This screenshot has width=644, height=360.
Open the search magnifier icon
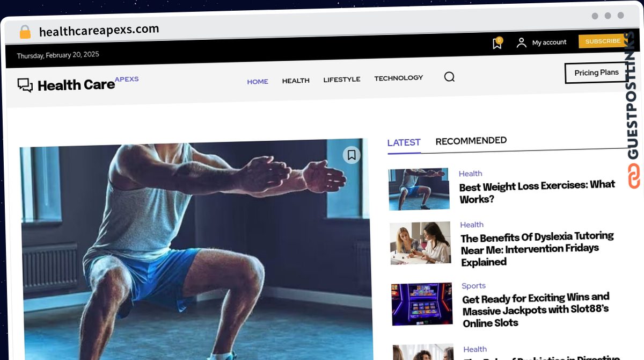point(449,77)
